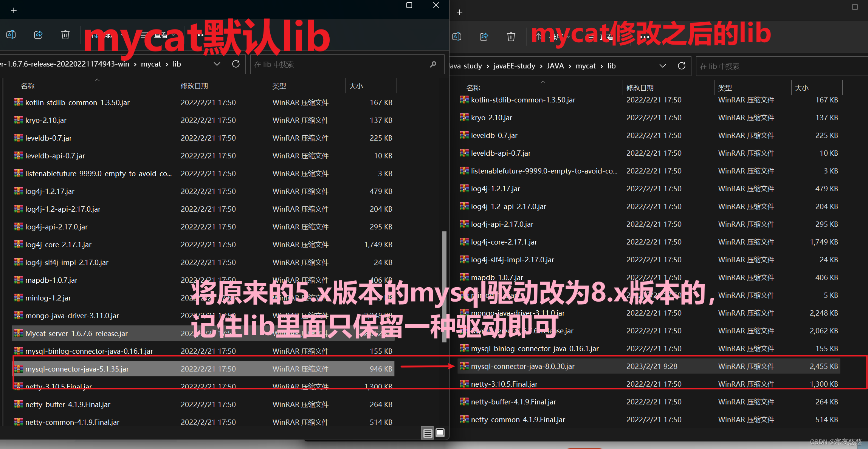Click the Delete icon in the right window toolbar
This screenshot has height=449, width=868.
pos(511,37)
